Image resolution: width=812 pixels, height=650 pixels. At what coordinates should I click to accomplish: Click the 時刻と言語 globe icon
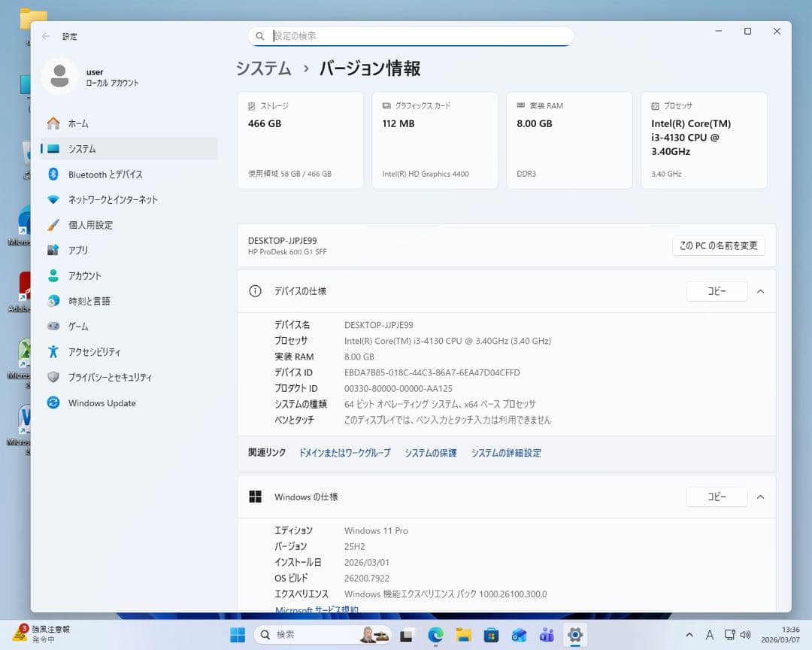tap(53, 301)
